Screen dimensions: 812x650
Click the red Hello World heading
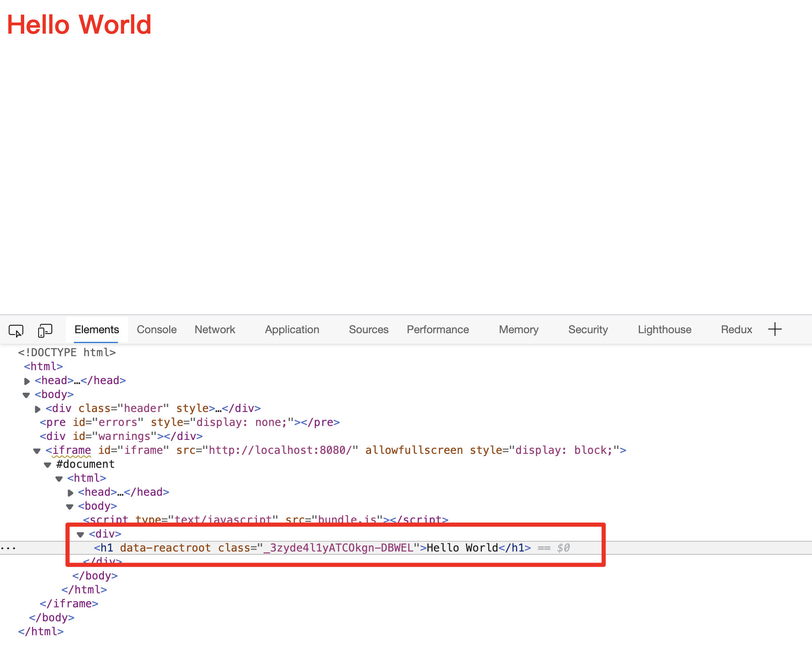(79, 25)
